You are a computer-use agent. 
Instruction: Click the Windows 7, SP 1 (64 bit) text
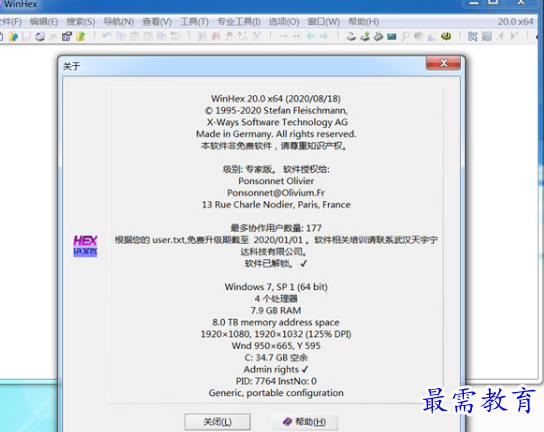point(276,287)
